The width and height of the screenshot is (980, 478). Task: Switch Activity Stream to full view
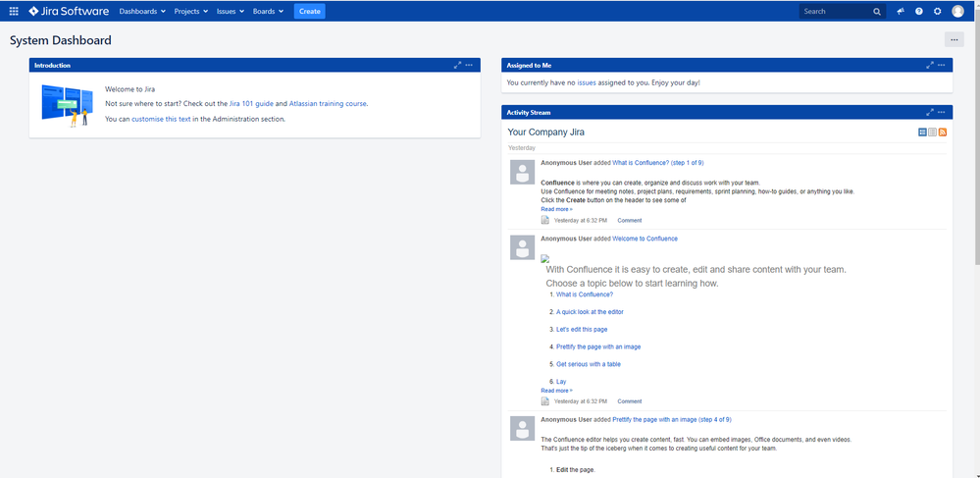[x=922, y=132]
